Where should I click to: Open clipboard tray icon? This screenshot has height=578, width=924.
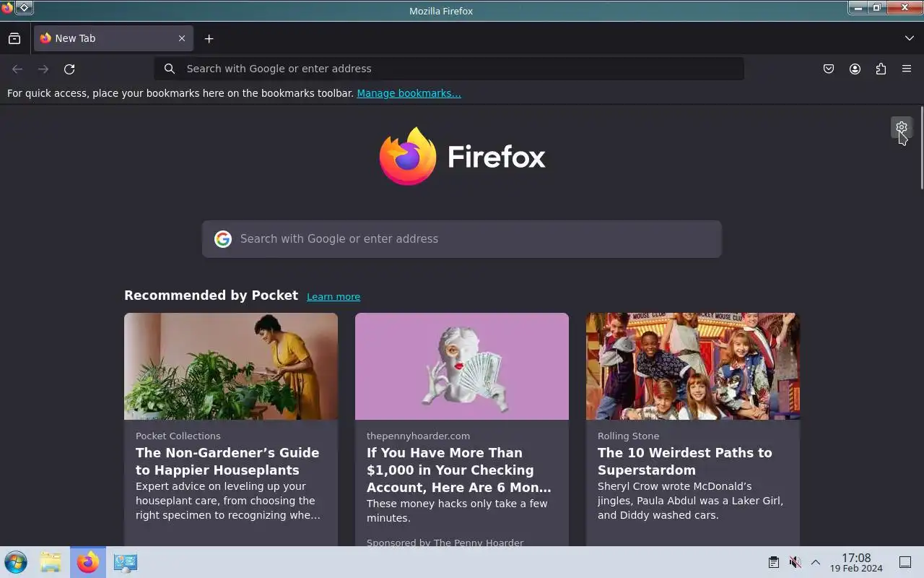click(773, 562)
